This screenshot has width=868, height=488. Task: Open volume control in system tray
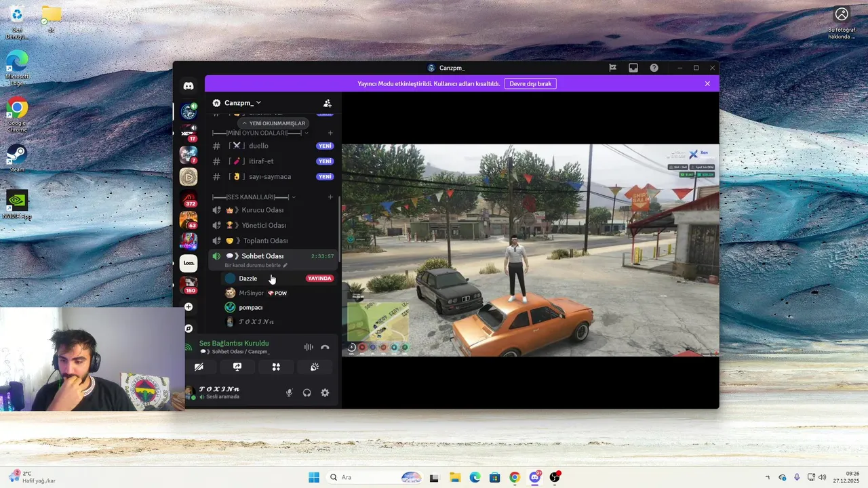tap(823, 477)
